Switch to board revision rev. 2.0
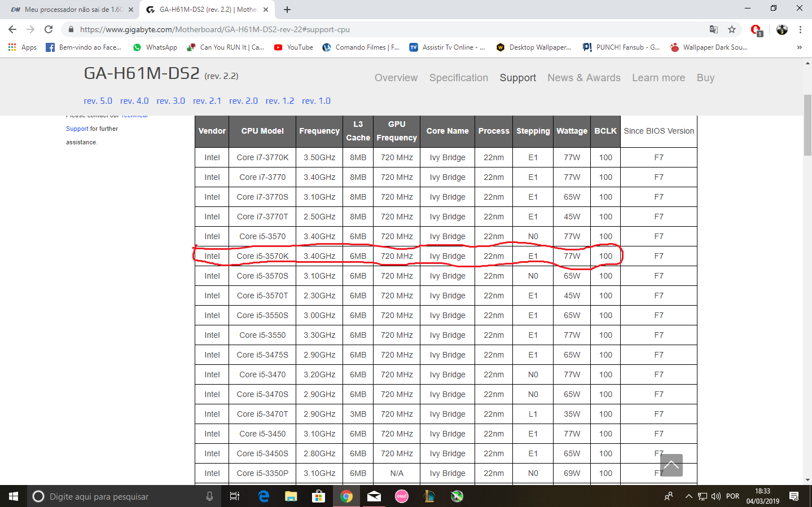Screen dimensions: 812x507 pyautogui.click(x=243, y=101)
